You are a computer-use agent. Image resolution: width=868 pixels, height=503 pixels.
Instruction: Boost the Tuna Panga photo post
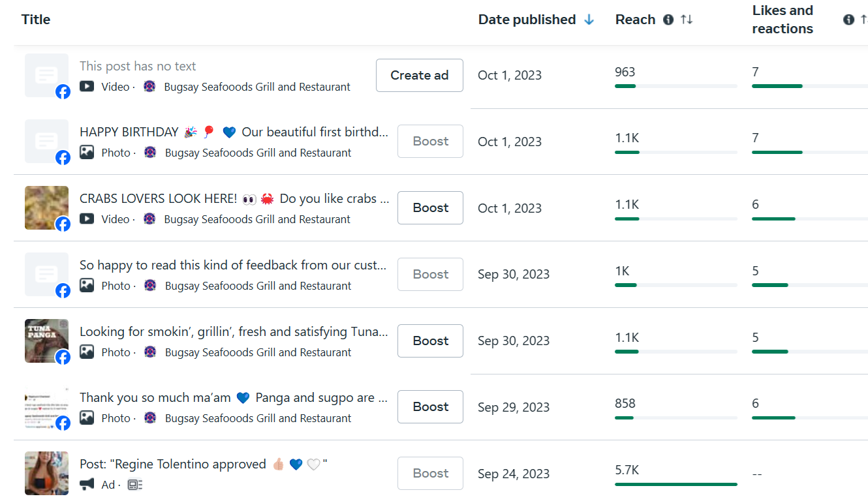pyautogui.click(x=430, y=341)
